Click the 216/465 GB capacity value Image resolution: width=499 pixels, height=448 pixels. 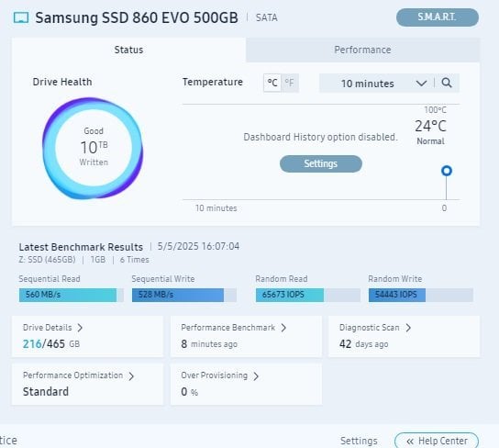click(x=51, y=344)
